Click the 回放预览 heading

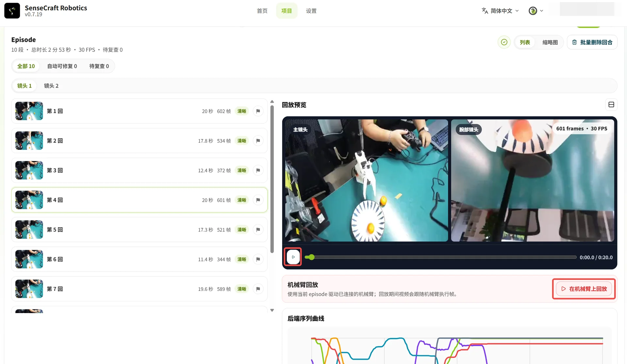coord(294,105)
